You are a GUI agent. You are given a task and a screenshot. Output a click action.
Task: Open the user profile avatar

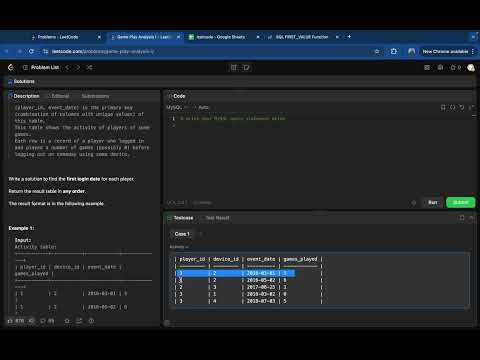[471, 68]
